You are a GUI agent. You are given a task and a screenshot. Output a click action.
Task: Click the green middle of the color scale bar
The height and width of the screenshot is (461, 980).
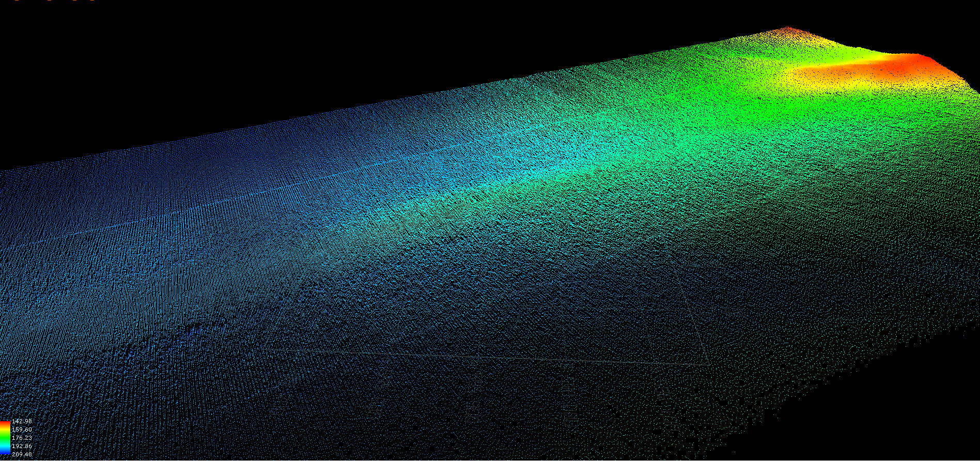tap(5, 439)
